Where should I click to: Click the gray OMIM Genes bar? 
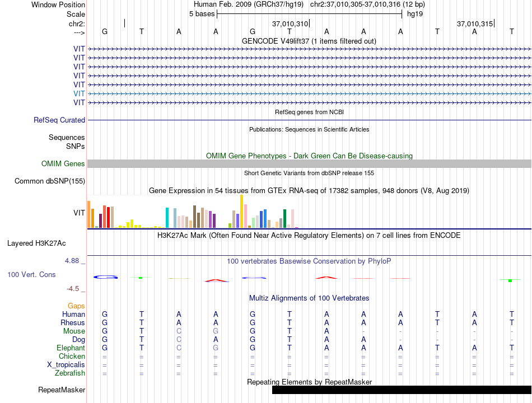tap(309, 164)
